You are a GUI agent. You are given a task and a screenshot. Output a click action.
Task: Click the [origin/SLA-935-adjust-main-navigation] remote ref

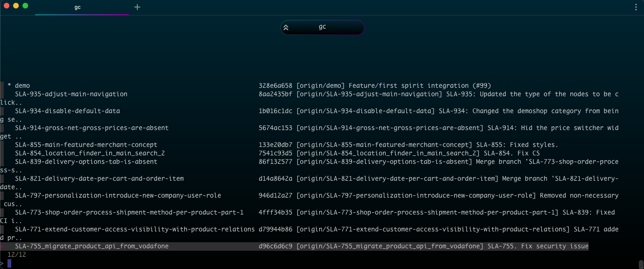point(369,94)
